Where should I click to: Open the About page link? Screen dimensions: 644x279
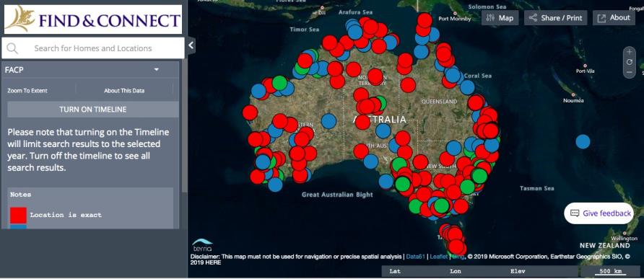614,18
